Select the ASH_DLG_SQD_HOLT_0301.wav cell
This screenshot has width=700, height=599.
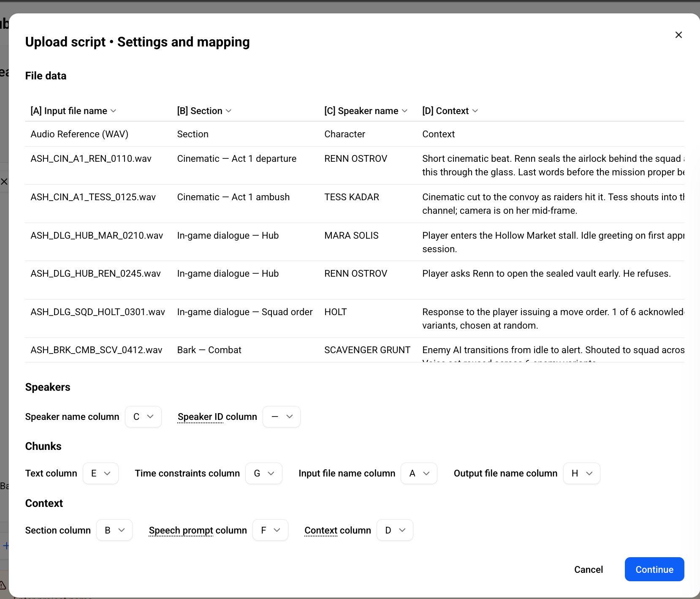(98, 312)
